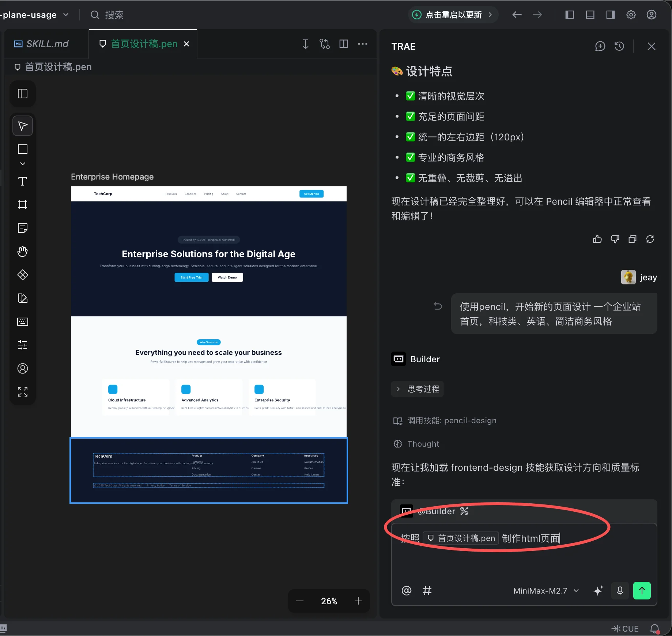The image size is (672, 636).
Task: Select the arrow selection tool
Action: pyautogui.click(x=23, y=126)
